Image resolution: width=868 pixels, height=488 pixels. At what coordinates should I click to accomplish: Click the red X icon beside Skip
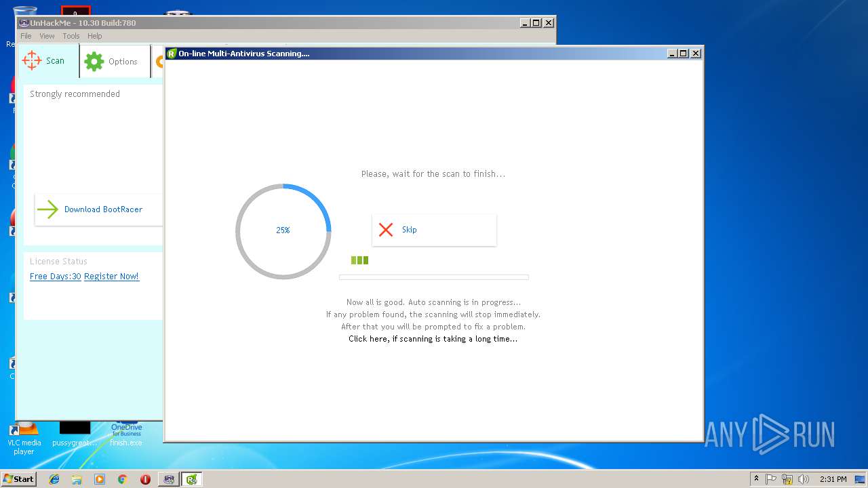[x=386, y=230]
